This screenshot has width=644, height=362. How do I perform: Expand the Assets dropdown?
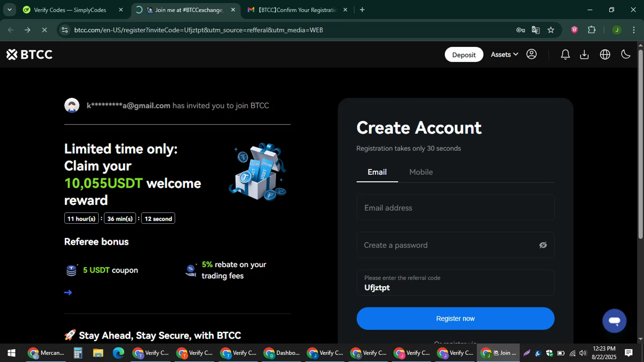point(504,55)
